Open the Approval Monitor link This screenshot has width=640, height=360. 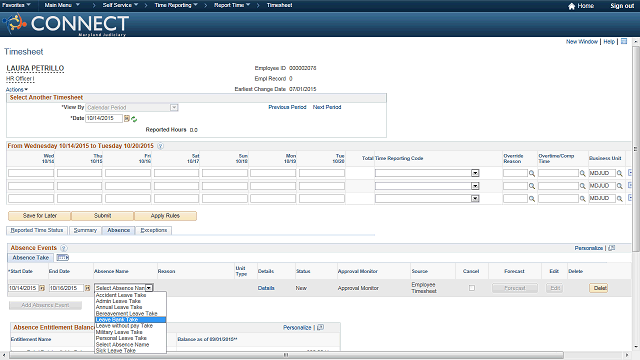click(x=358, y=288)
